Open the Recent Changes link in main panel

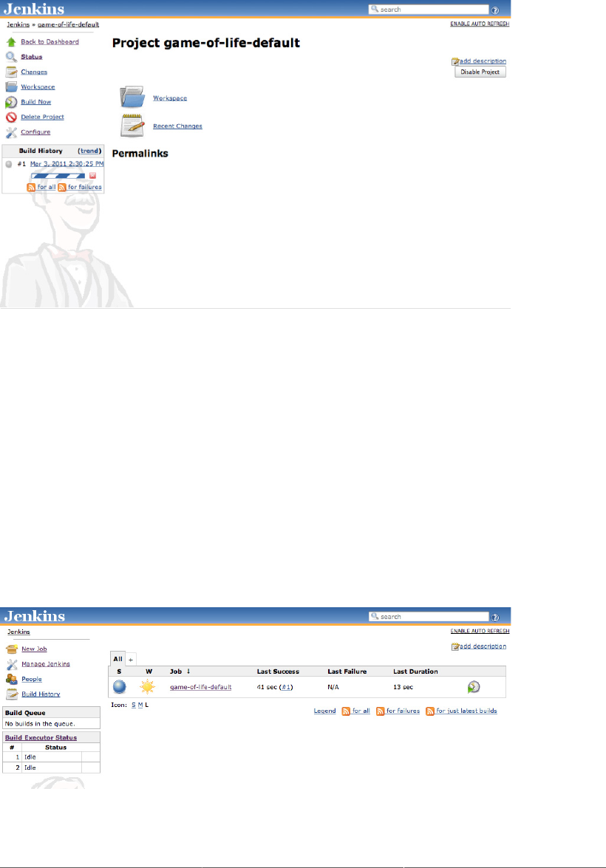pos(178,126)
